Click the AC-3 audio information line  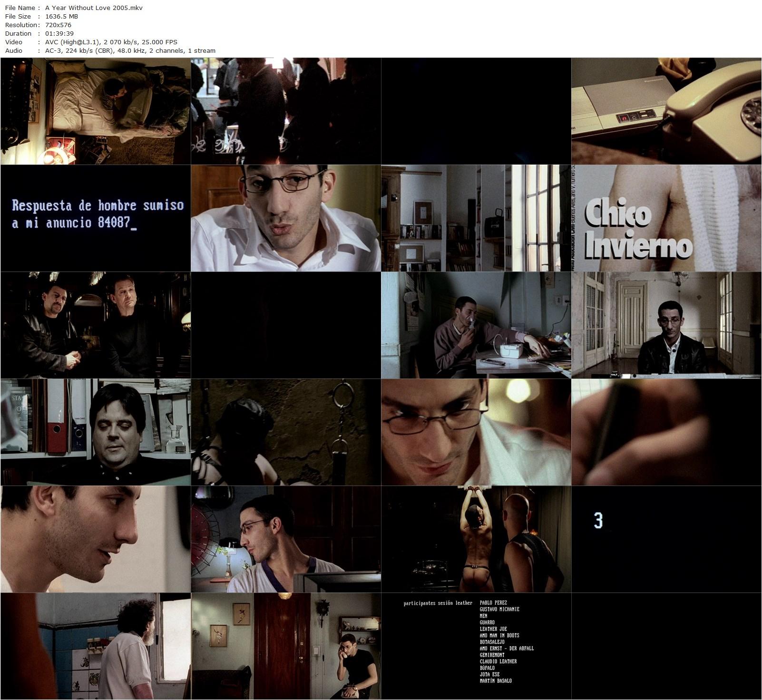point(130,50)
